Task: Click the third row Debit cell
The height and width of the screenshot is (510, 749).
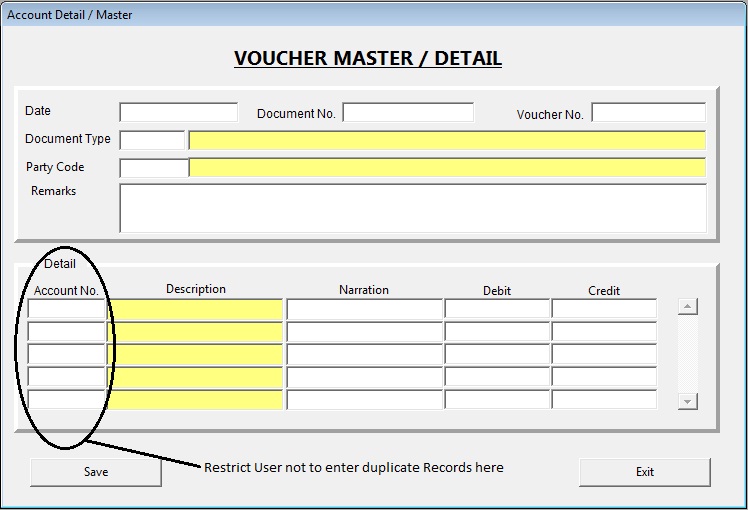Action: (497, 354)
